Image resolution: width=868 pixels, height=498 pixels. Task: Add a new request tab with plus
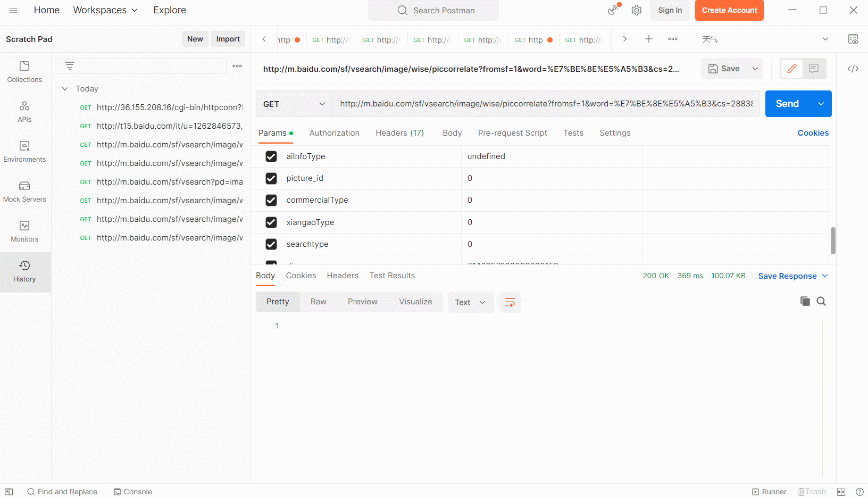(x=649, y=39)
